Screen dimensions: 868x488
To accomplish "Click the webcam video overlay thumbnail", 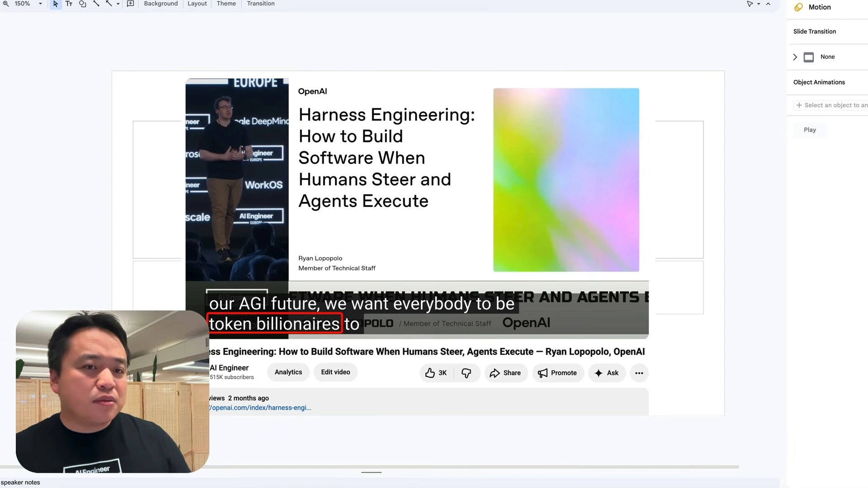I will (112, 391).
